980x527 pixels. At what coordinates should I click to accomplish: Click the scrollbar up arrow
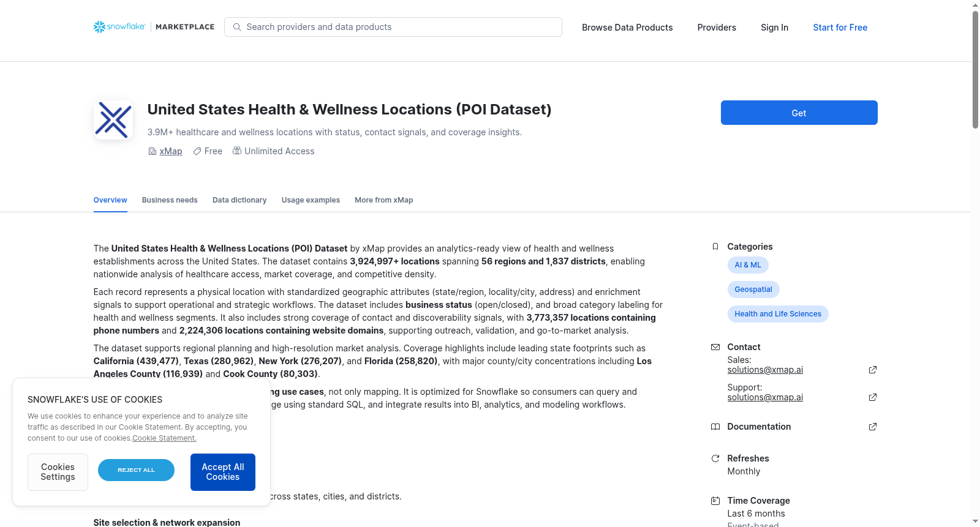975,5
